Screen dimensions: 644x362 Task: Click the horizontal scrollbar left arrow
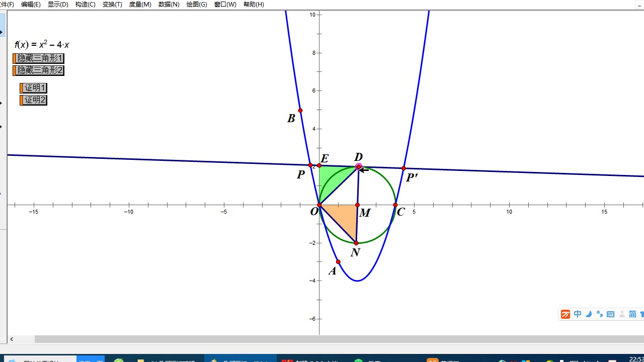[12, 339]
